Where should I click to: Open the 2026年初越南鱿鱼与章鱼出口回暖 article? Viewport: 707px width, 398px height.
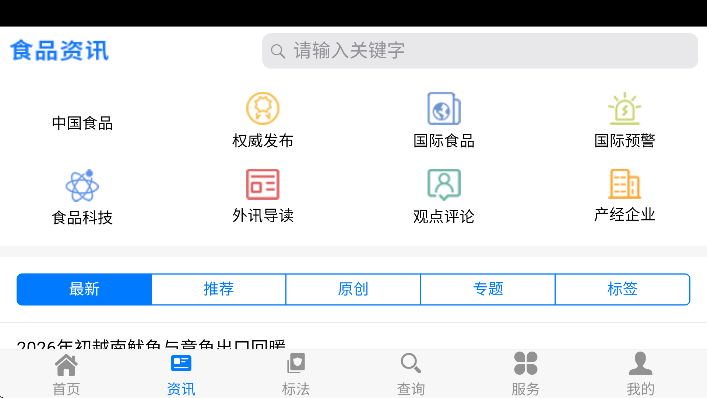pyautogui.click(x=151, y=343)
